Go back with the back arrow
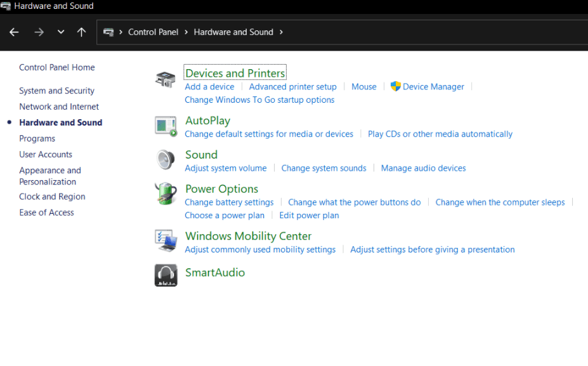This screenshot has height=366, width=588. coord(14,32)
